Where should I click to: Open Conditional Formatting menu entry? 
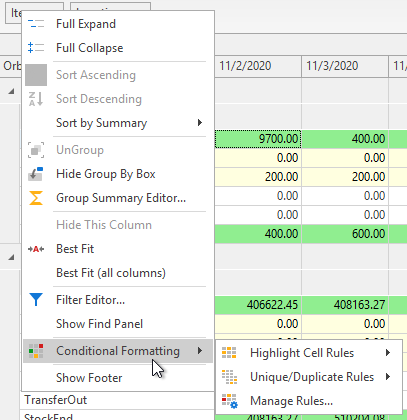(x=118, y=351)
